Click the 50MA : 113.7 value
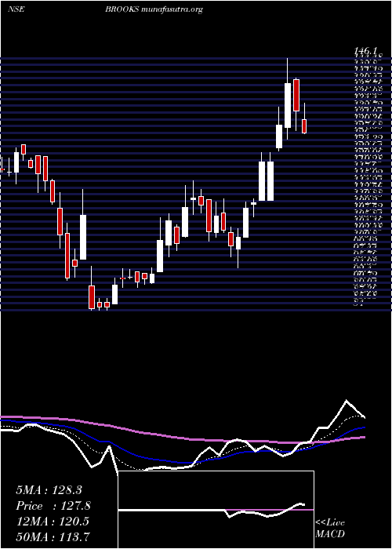This screenshot has width=392, height=549. [x=53, y=537]
